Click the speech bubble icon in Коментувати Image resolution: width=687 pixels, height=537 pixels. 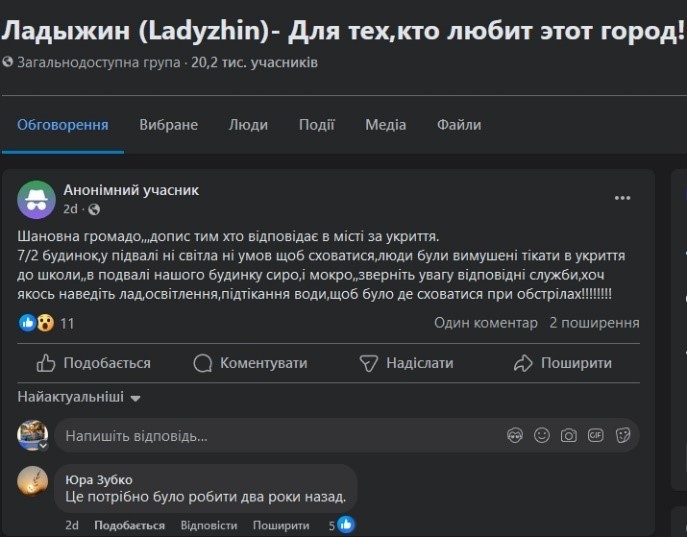[202, 363]
